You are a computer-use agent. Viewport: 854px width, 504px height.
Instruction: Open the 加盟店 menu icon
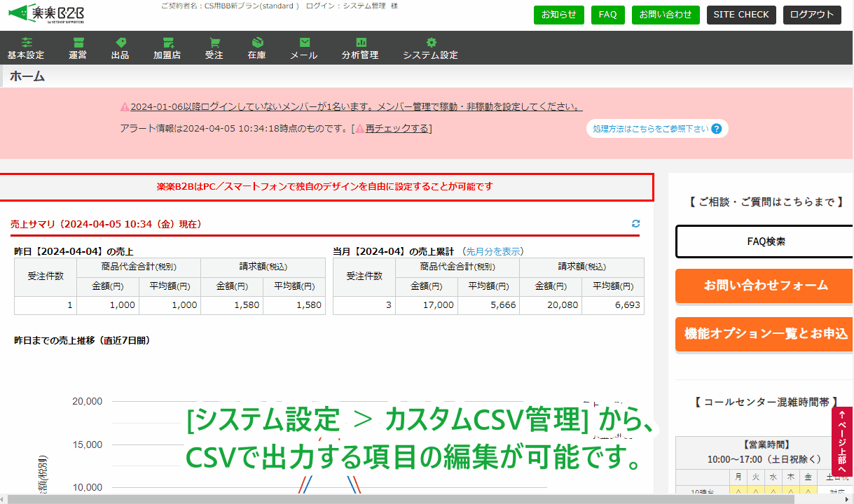coord(167,43)
